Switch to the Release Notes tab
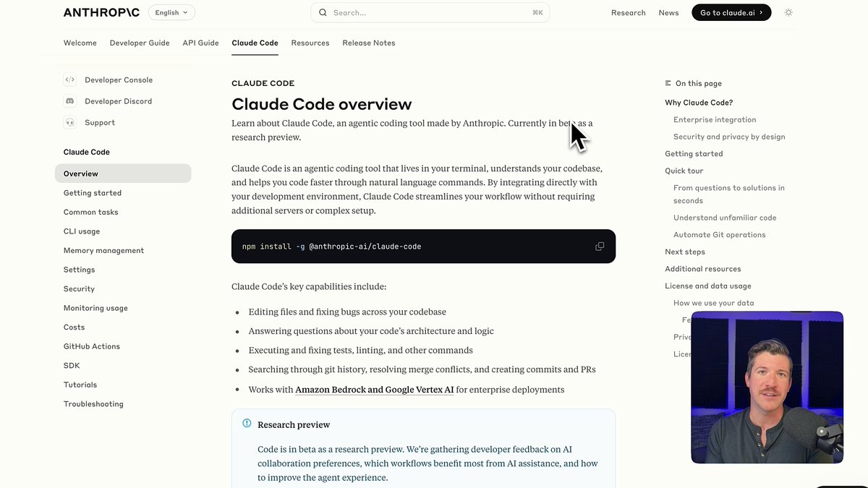The width and height of the screenshot is (868, 488). tap(369, 43)
